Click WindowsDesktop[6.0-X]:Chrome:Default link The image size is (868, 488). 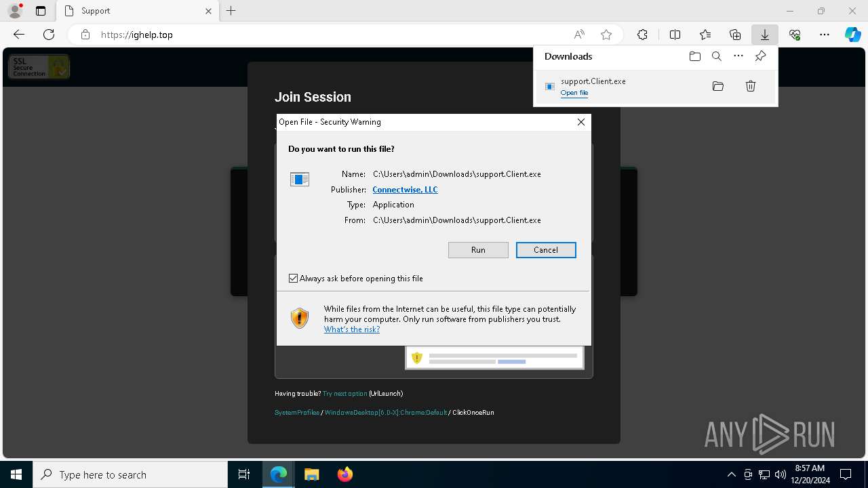[386, 413]
